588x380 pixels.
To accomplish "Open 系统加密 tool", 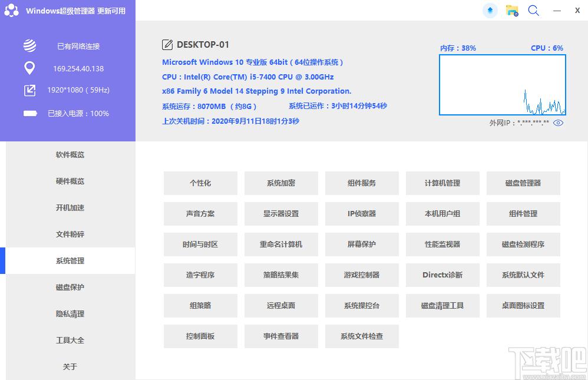I will click(281, 183).
